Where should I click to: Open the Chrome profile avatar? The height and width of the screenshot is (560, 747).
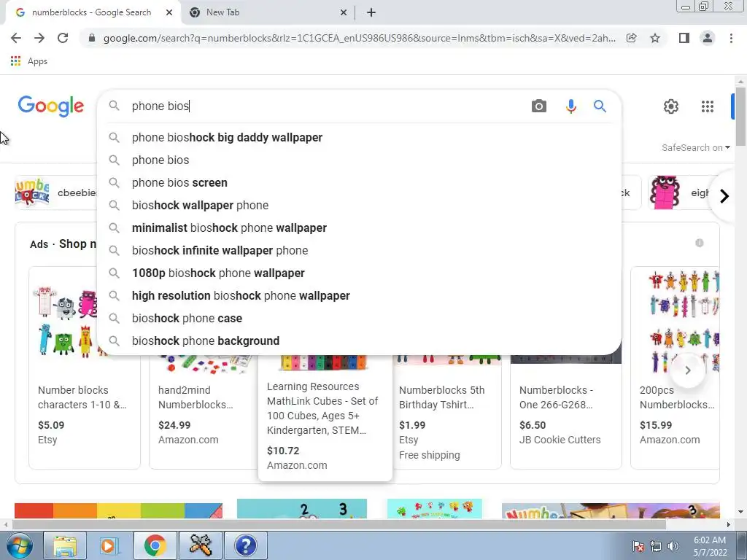pos(708,38)
